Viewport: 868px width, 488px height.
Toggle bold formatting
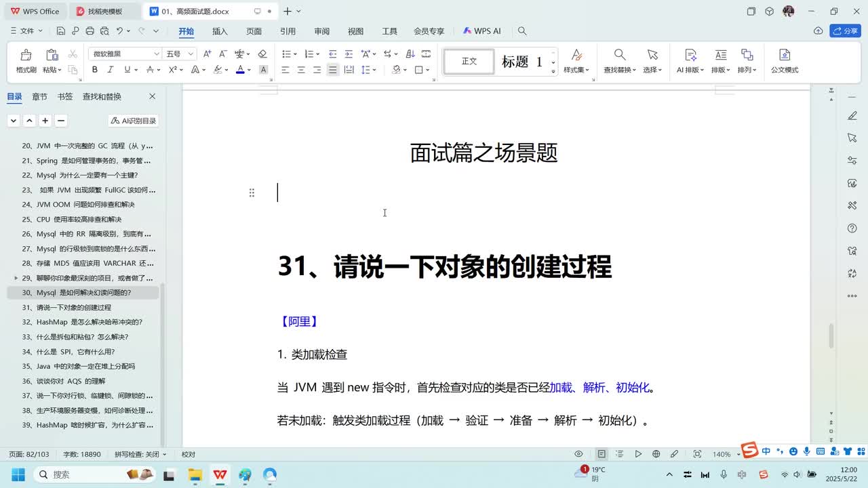point(95,70)
